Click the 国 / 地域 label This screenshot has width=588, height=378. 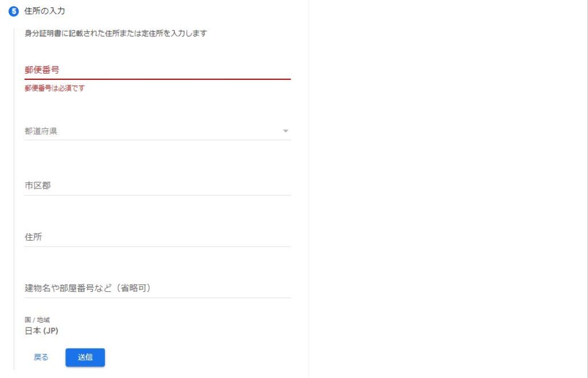(x=37, y=320)
